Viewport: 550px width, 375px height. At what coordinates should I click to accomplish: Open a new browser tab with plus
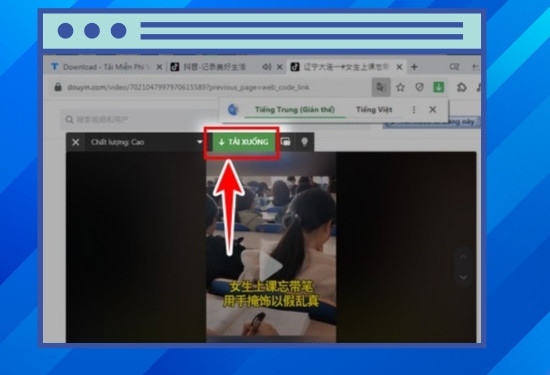[414, 67]
